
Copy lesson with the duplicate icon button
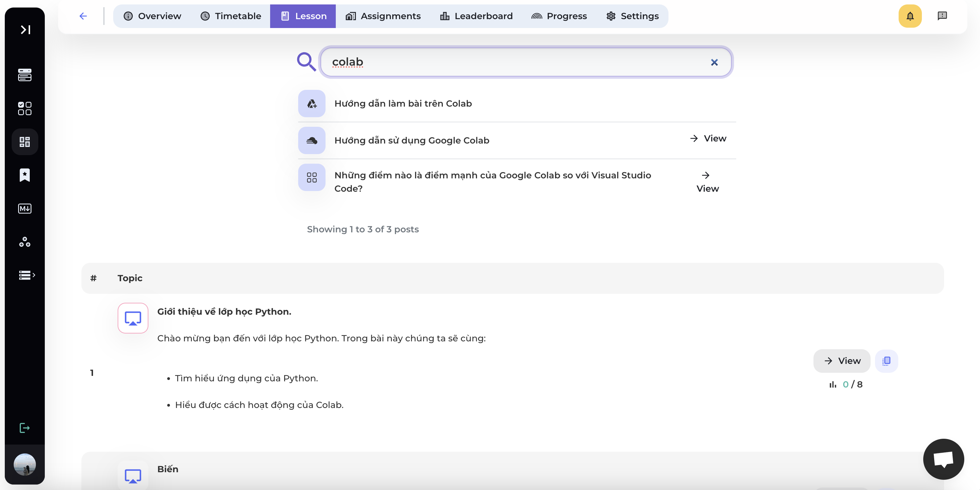(x=886, y=361)
